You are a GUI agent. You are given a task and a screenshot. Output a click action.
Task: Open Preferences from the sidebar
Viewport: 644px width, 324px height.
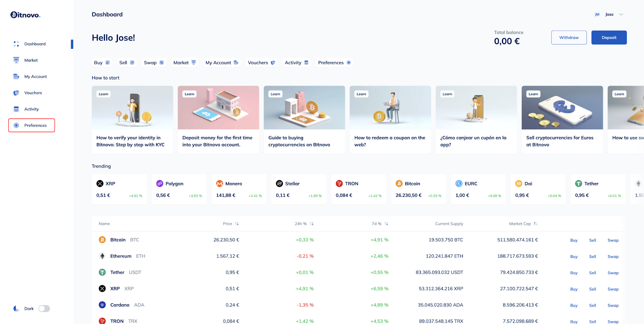pyautogui.click(x=31, y=125)
